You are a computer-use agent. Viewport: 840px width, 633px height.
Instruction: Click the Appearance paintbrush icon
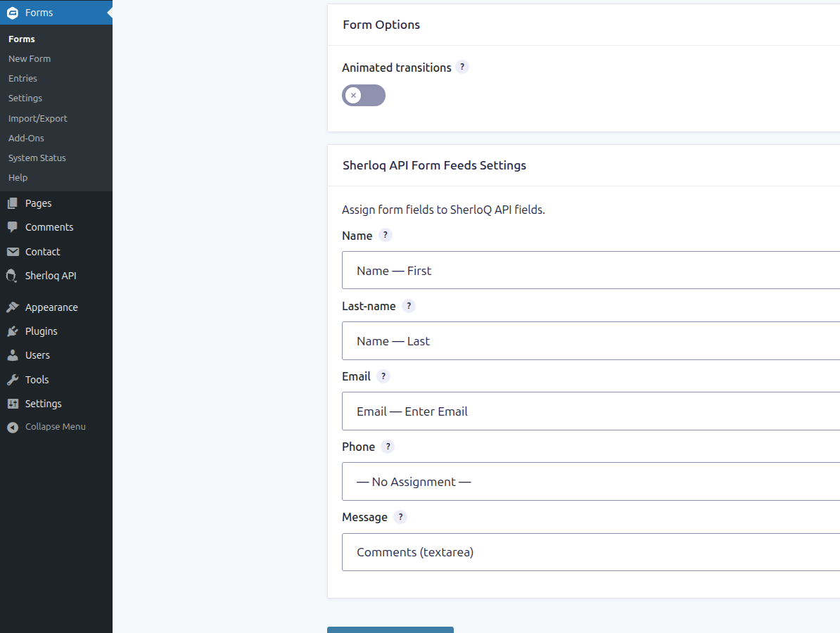pos(13,307)
